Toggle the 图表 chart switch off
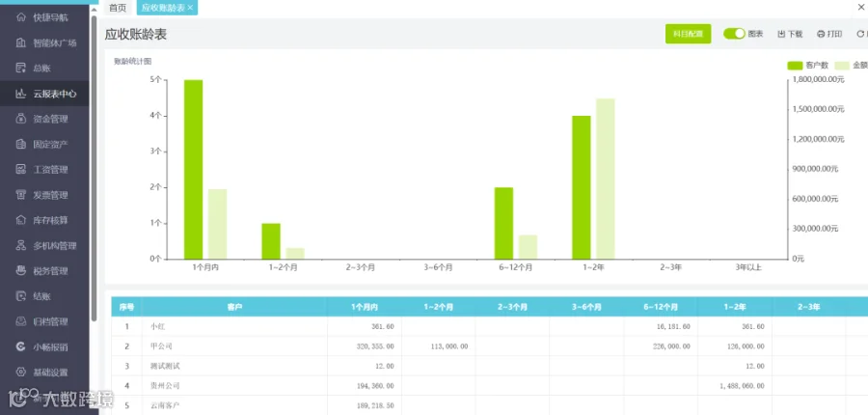 coord(734,34)
